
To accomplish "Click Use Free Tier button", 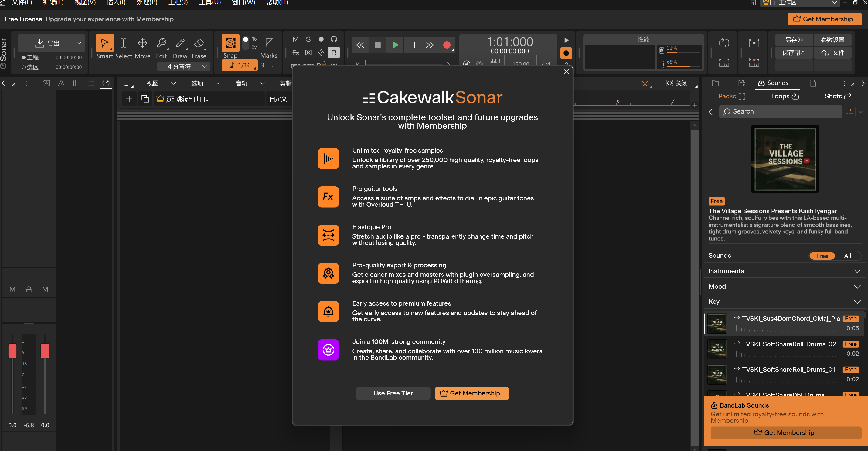I will tap(393, 393).
